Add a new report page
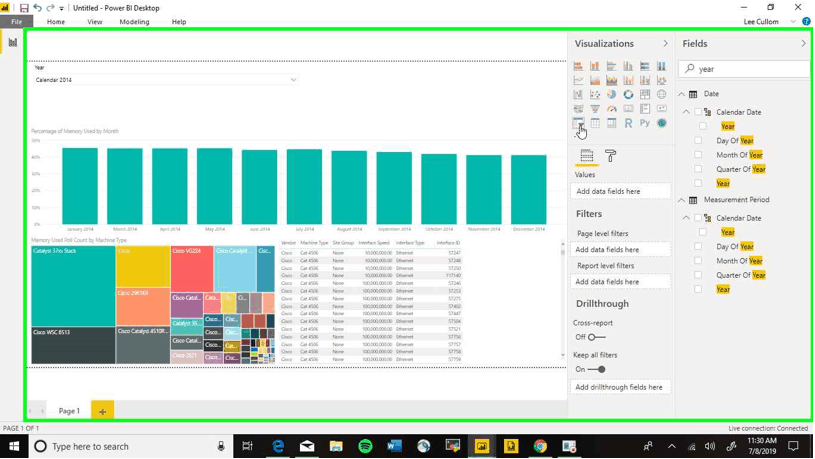Image resolution: width=815 pixels, height=459 pixels. 102,411
